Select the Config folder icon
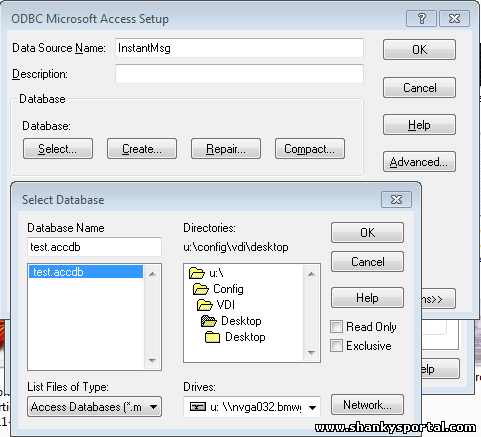 click(x=201, y=289)
